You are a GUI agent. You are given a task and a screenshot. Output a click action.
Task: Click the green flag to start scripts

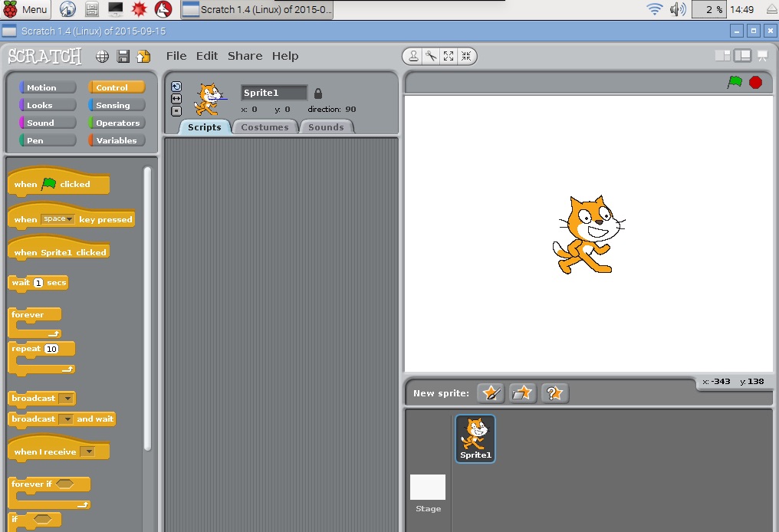[x=735, y=82]
